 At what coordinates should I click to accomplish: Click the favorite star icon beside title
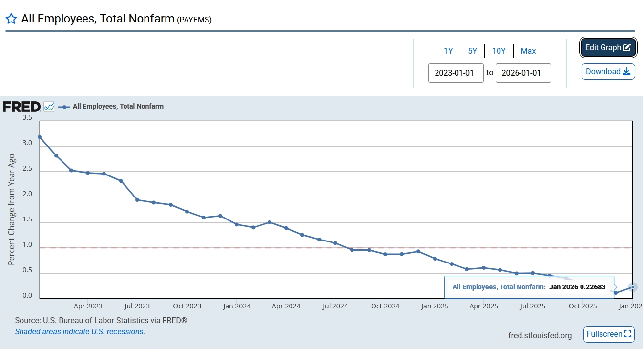(x=11, y=19)
